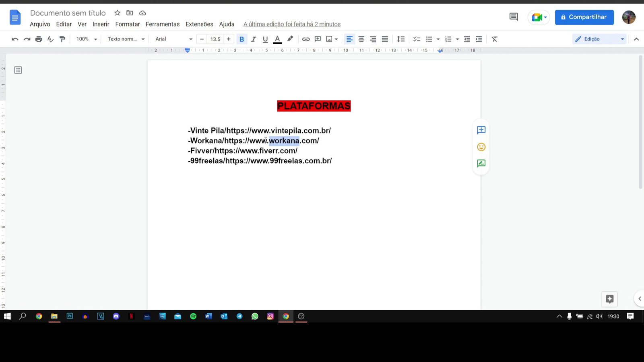Open the text color picker

click(x=277, y=39)
